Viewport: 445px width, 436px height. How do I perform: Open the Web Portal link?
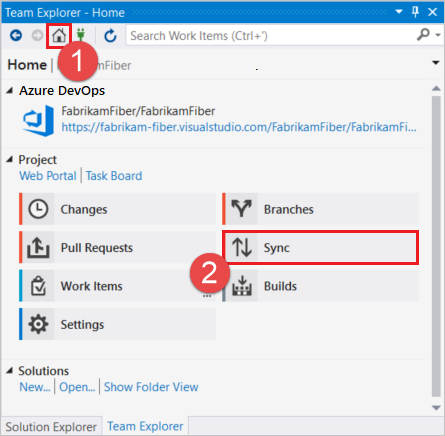click(48, 176)
